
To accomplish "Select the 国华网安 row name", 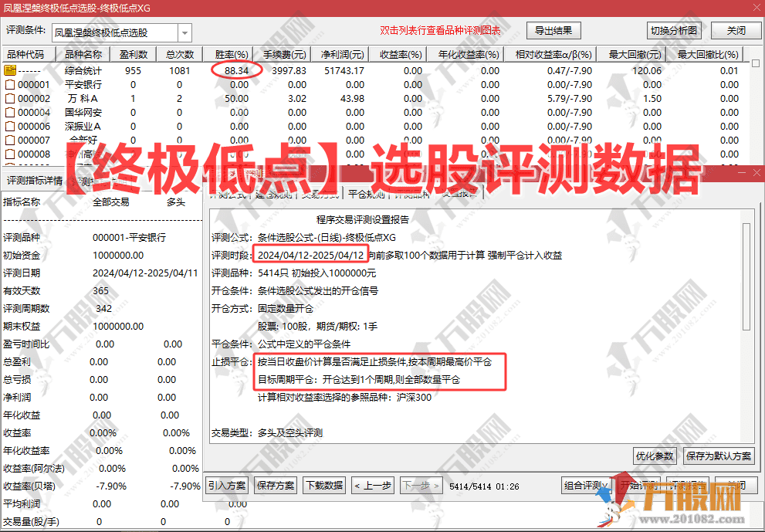I will click(83, 112).
